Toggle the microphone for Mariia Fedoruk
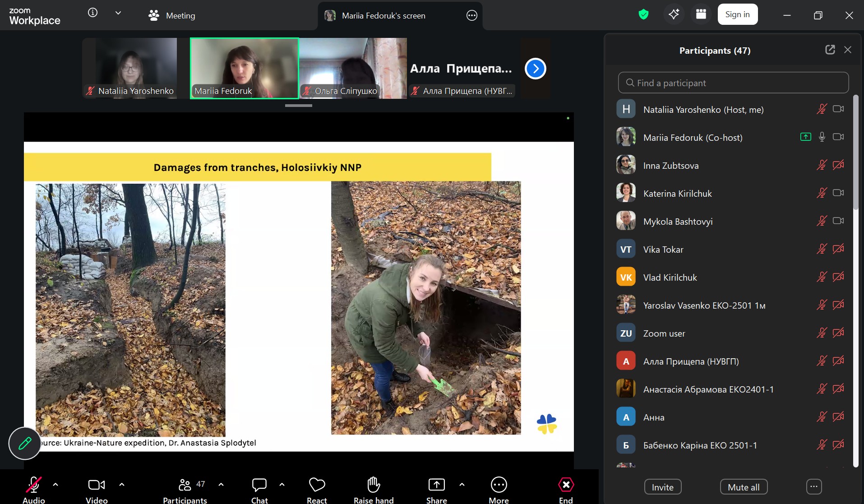This screenshot has height=504, width=864. [822, 137]
